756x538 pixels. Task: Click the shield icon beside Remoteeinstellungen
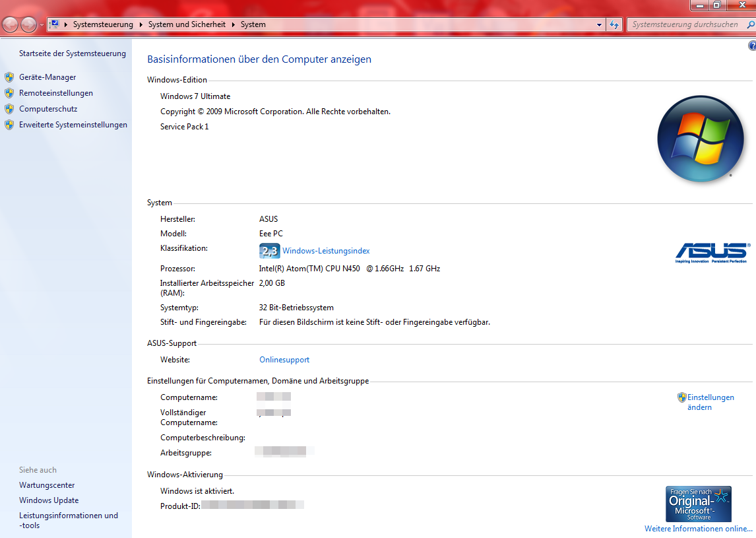point(9,93)
